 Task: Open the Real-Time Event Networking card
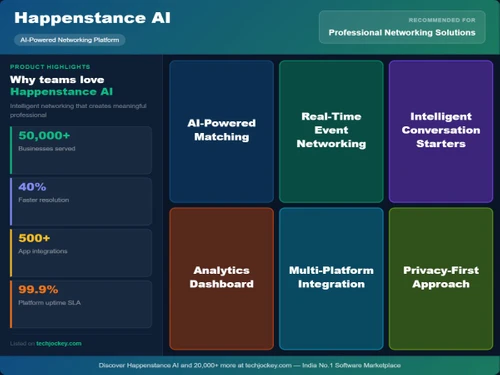[331, 131]
